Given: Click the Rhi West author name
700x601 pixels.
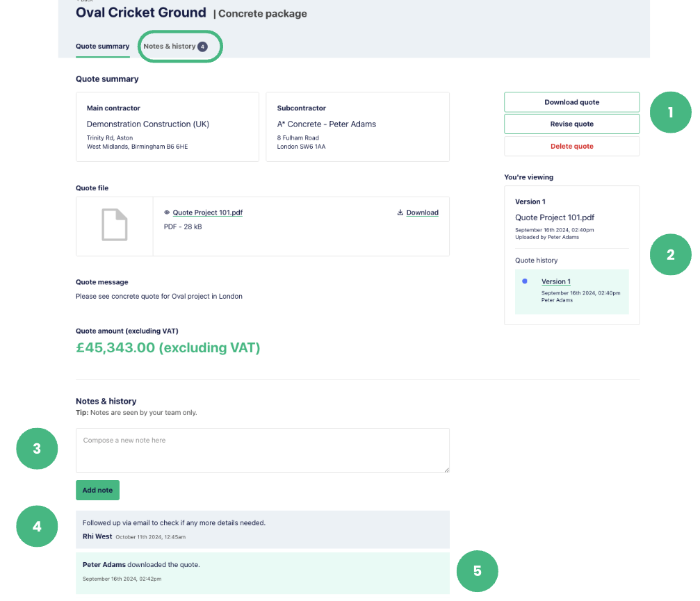Looking at the screenshot, I should pyautogui.click(x=97, y=536).
